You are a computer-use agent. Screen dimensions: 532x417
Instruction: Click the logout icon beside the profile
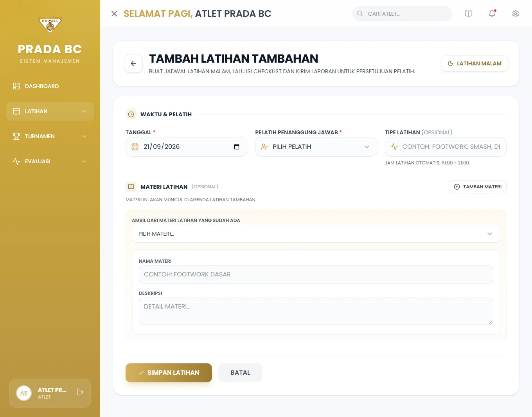pos(80,392)
